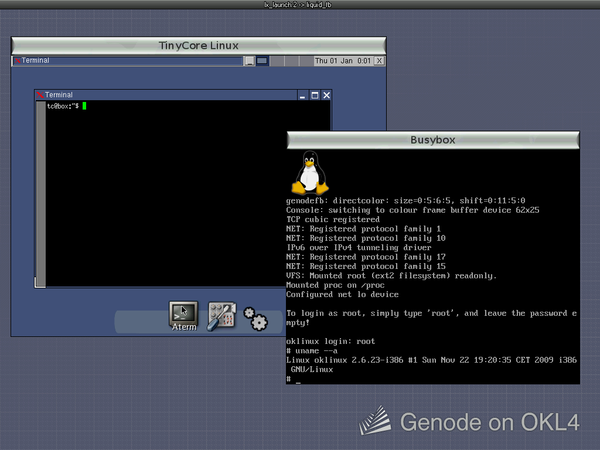Click 'VFS: Mounted root' line

click(391, 276)
